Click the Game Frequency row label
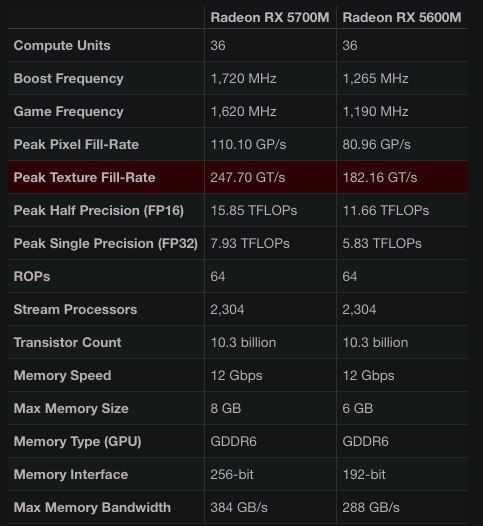The image size is (483, 526). [69, 111]
